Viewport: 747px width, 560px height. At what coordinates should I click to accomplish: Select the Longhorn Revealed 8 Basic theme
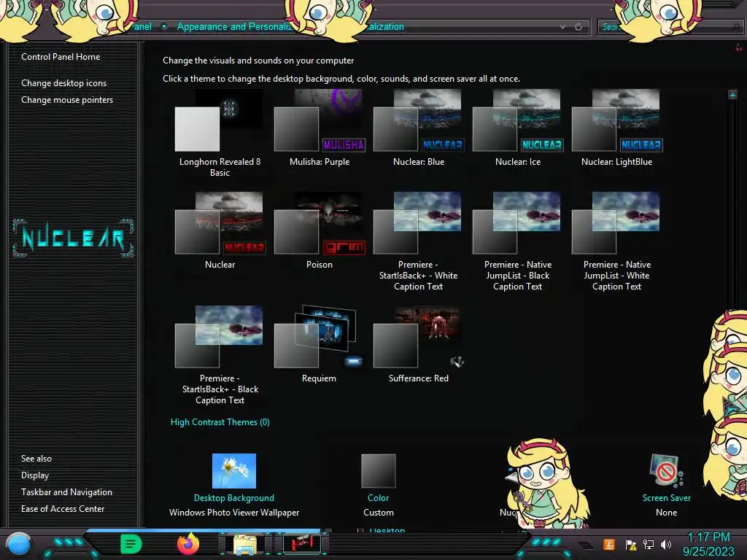click(220, 133)
